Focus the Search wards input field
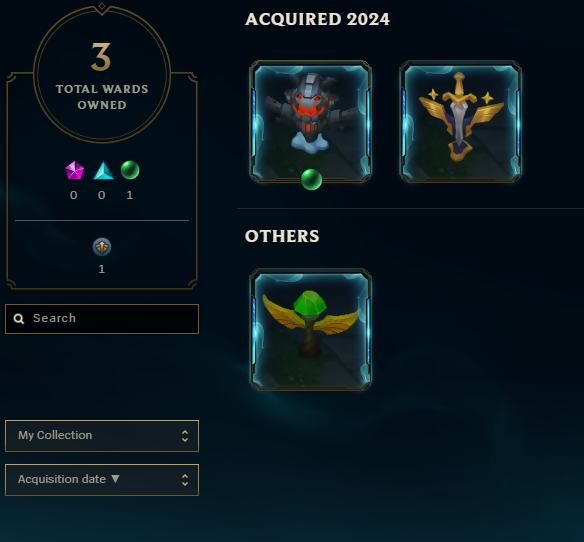This screenshot has height=542, width=584. [x=102, y=319]
